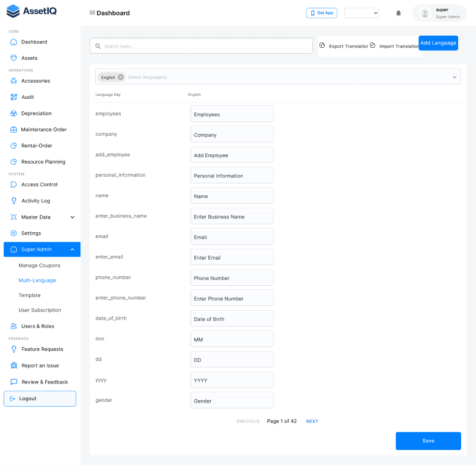Edit the Enter Business Name field
This screenshot has width=476, height=465.
tap(231, 216)
